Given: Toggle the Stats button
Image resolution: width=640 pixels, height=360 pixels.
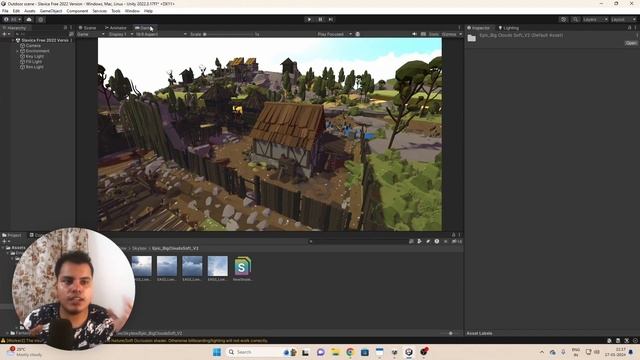Looking at the screenshot, I should click(x=433, y=34).
